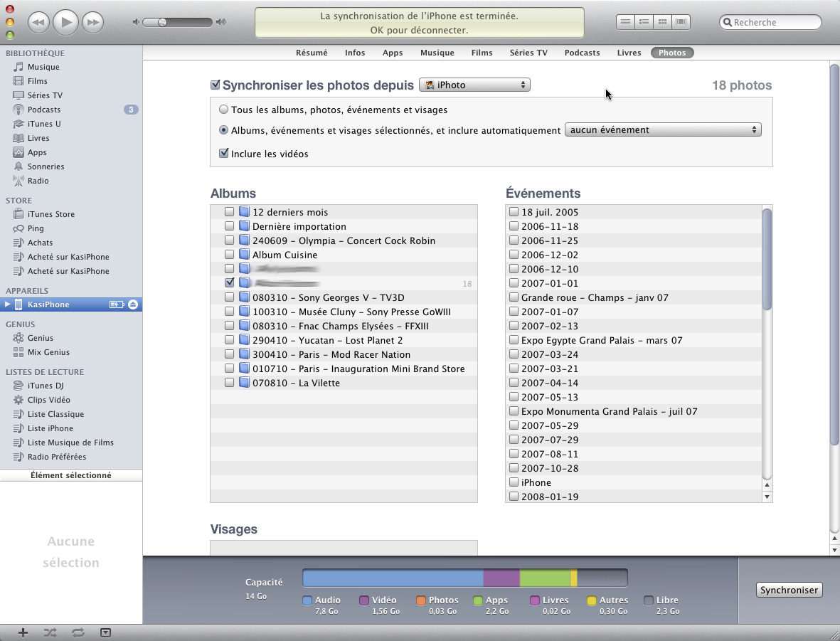Check 12 derniers mois album
Image resolution: width=840 pixels, height=641 pixels.
tap(229, 212)
